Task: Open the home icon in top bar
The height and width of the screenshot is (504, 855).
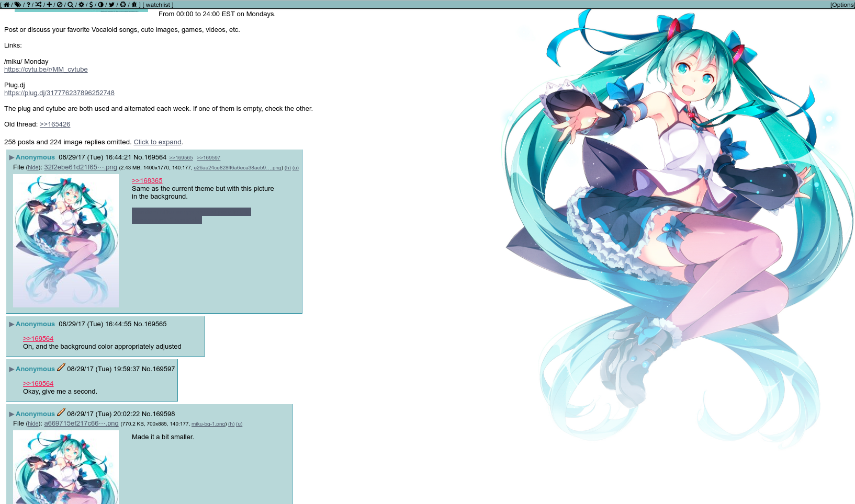Action: 7,5
